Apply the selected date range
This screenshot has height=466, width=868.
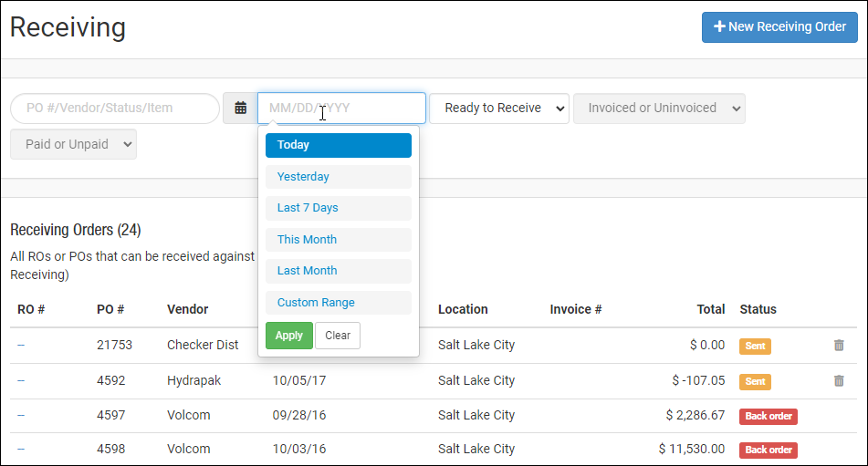(288, 336)
